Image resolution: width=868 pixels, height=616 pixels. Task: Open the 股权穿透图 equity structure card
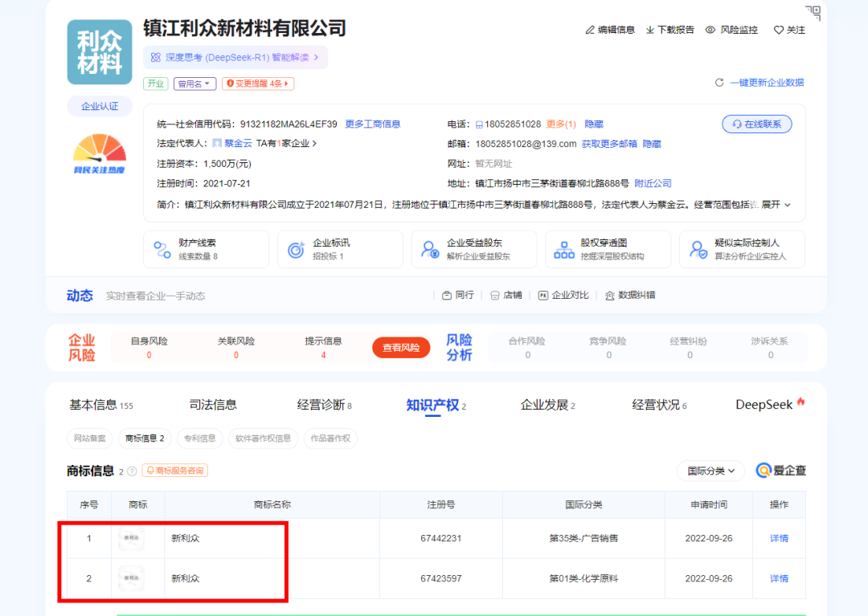point(608,249)
